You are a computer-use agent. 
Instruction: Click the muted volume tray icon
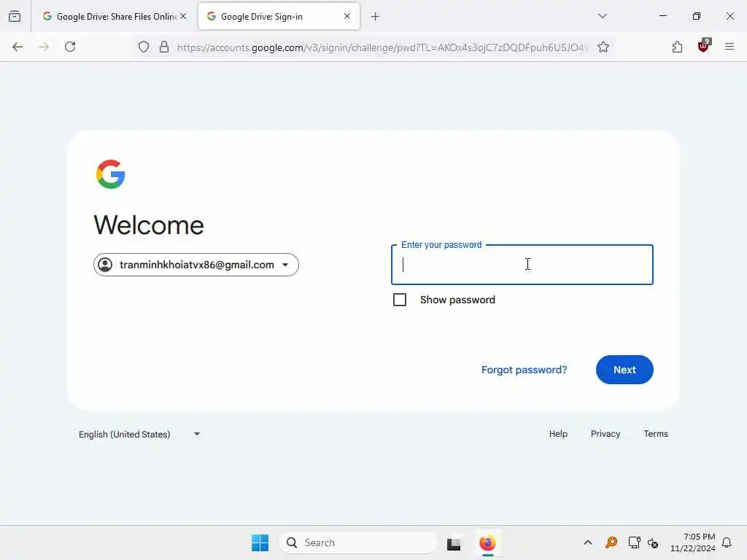pos(653,542)
